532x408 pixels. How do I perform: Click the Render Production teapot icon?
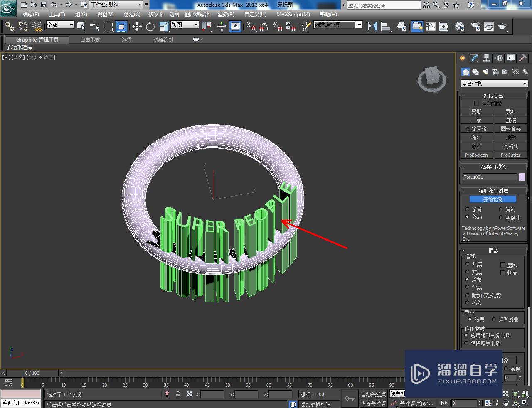coord(502,27)
